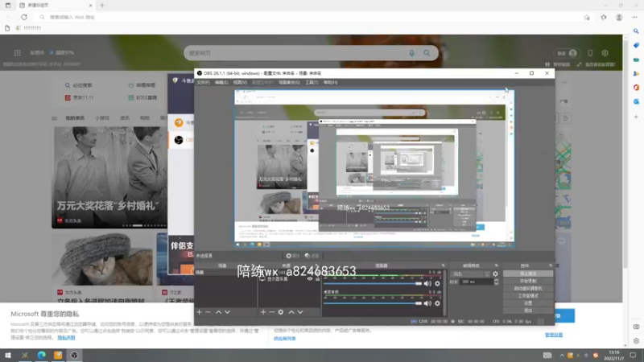
Task: Refresh the browser page
Action: pyautogui.click(x=24, y=17)
